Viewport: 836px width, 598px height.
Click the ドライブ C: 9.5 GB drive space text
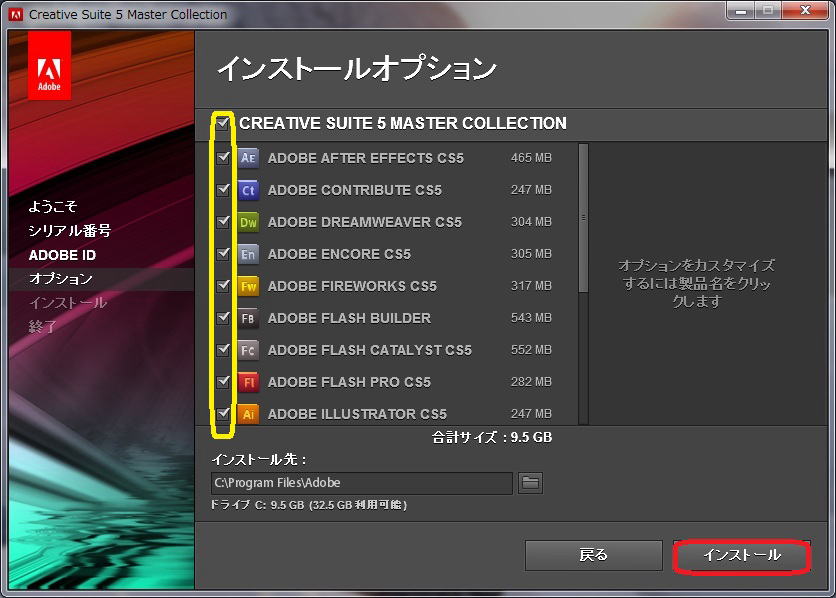[x=309, y=505]
